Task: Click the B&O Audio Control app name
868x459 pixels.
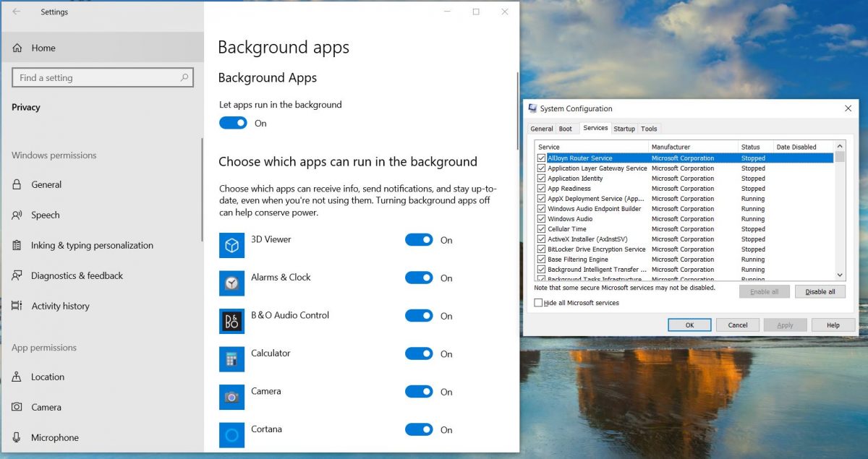Action: [x=290, y=315]
